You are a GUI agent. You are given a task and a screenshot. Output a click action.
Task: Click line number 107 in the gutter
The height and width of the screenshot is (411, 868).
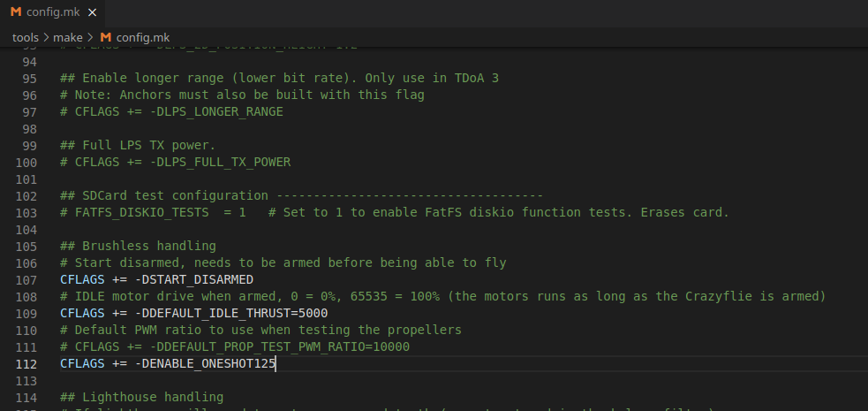25,279
